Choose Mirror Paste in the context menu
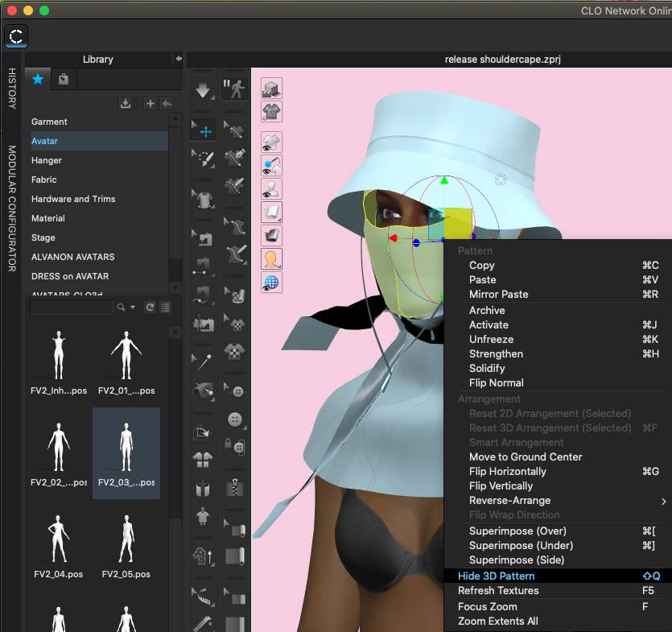Viewport: 672px width, 632px height. click(559, 294)
